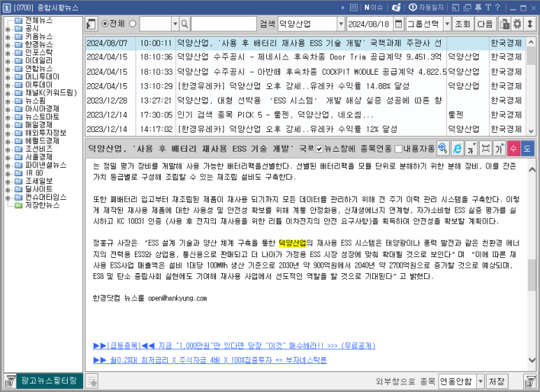Image resolution: width=540 pixels, height=392 pixels.
Task: Click the bookmark star icon at bottom
Action: point(92,382)
